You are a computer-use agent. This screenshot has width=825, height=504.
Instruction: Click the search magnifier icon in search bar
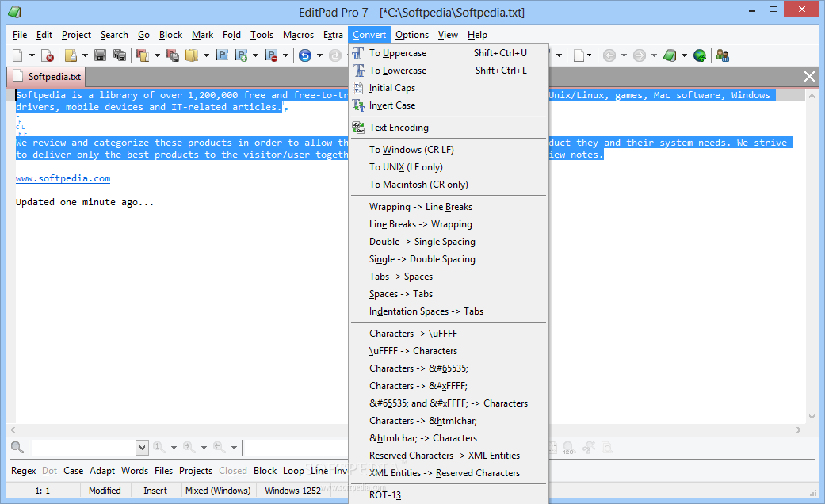click(x=17, y=447)
